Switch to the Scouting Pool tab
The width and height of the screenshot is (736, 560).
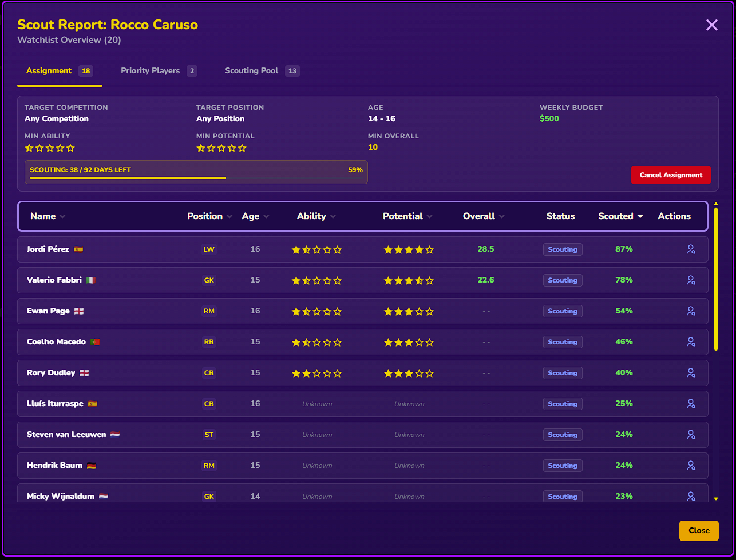262,71
